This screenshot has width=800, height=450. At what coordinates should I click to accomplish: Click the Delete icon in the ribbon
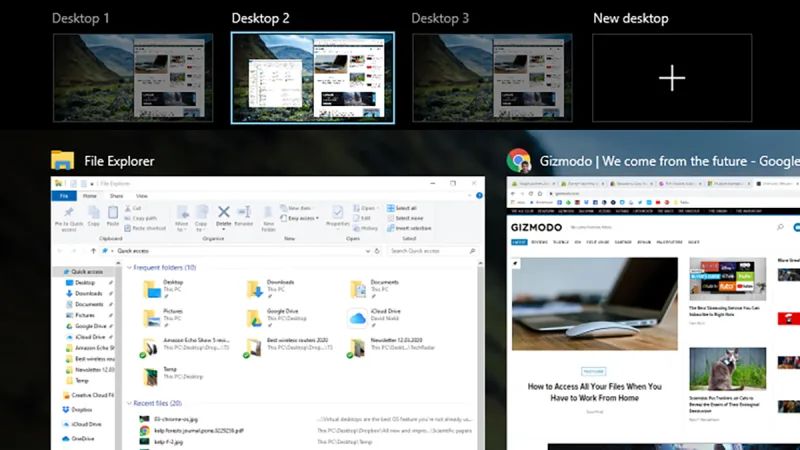pos(223,212)
